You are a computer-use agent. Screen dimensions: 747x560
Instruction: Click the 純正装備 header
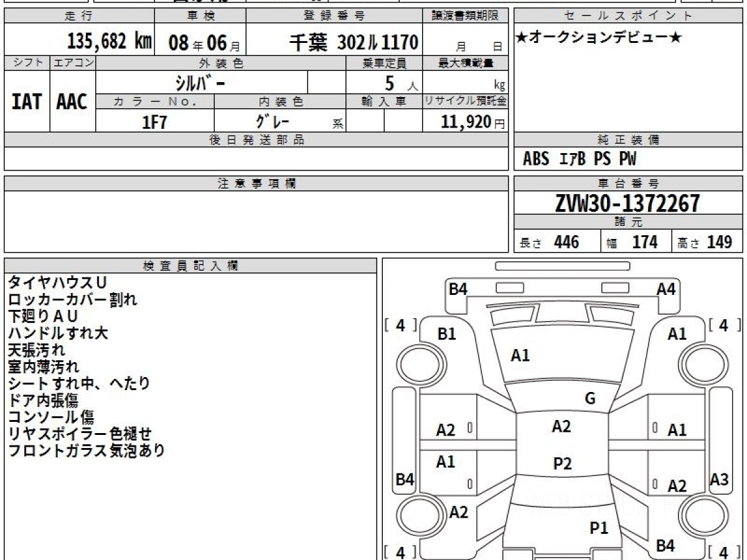pos(629,140)
